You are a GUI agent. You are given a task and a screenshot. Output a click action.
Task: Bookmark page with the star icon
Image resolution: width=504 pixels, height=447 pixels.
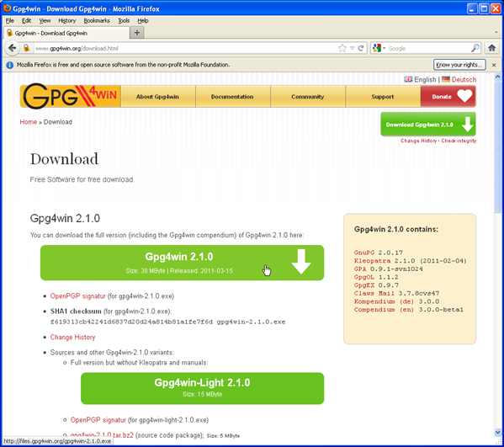(342, 48)
